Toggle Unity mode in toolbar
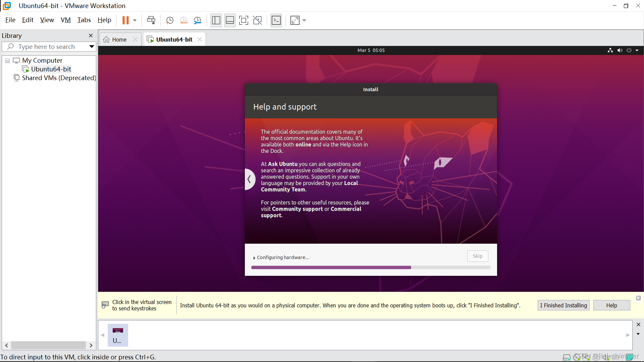This screenshot has height=362, width=644. tap(257, 20)
